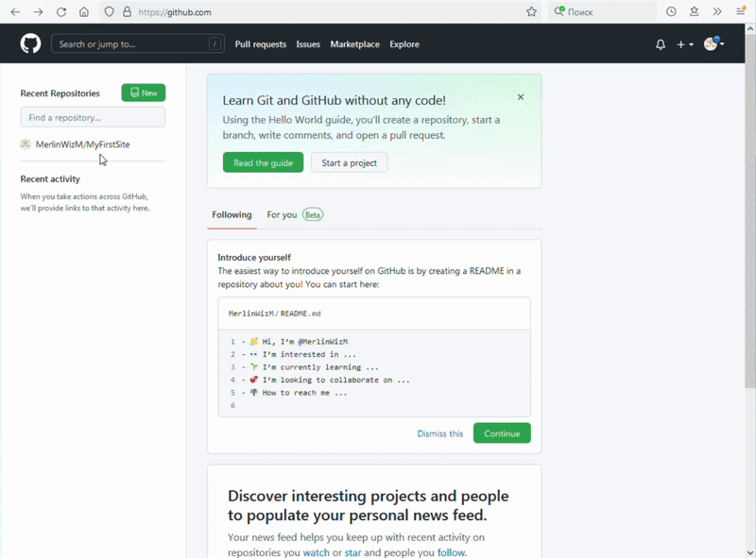Focus the Search or jump to field
756x558 pixels.
tap(137, 43)
